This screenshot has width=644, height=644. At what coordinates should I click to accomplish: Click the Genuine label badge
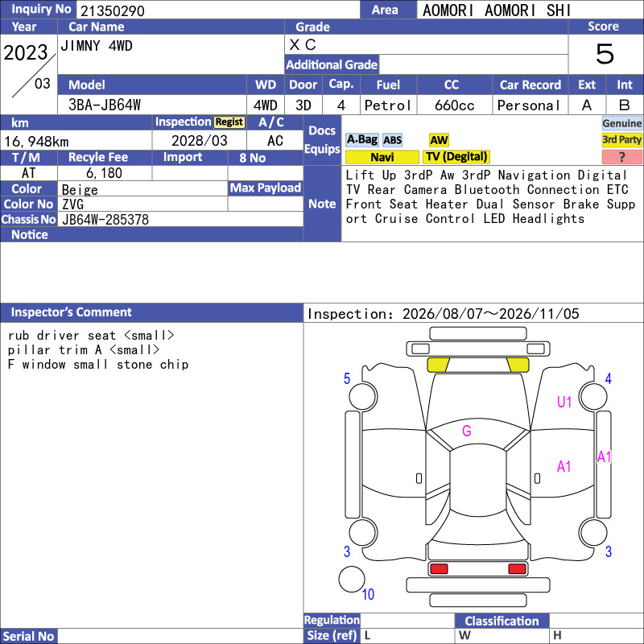[x=621, y=123]
